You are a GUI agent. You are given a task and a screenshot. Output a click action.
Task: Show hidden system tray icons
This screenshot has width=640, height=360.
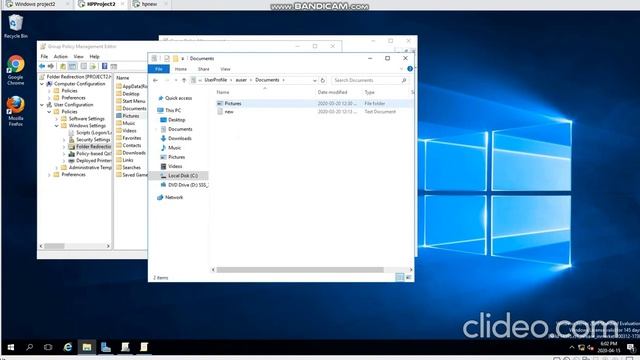pos(572,347)
